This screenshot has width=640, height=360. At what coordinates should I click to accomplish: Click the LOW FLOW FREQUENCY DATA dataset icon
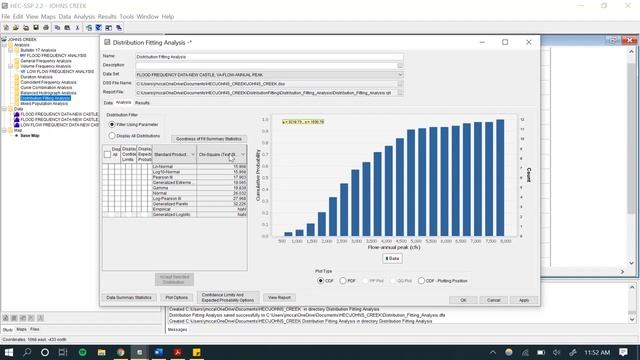pos(17,125)
